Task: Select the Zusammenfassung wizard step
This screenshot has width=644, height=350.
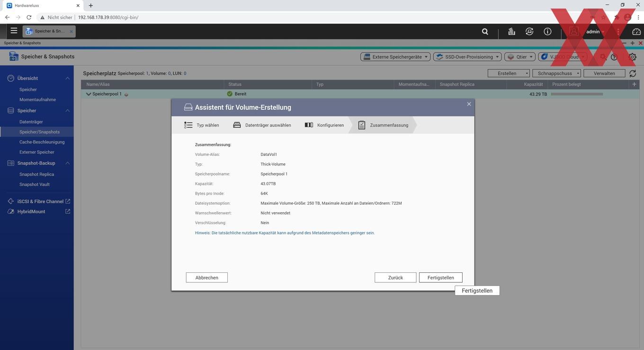Action: tap(383, 125)
